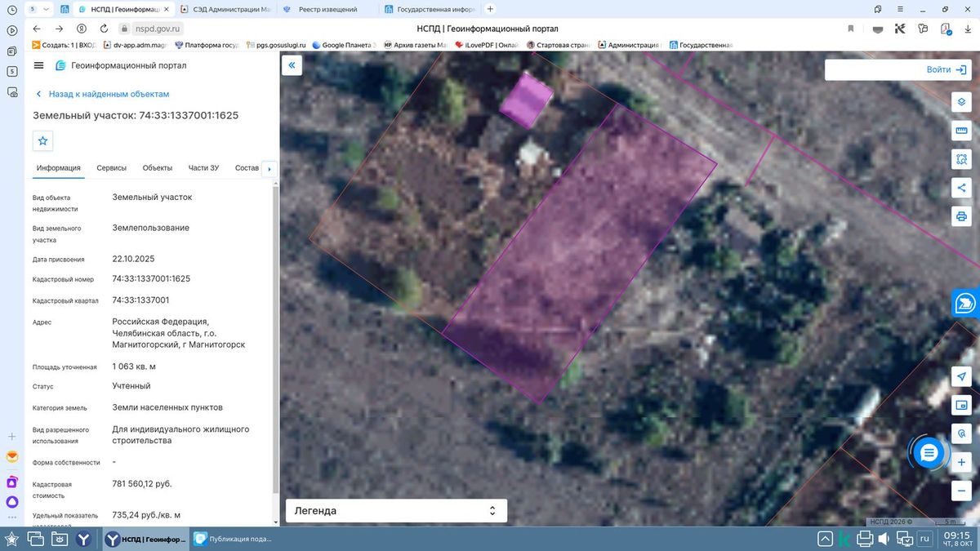
Task: Open the Google Планета bookmark
Action: click(343, 45)
